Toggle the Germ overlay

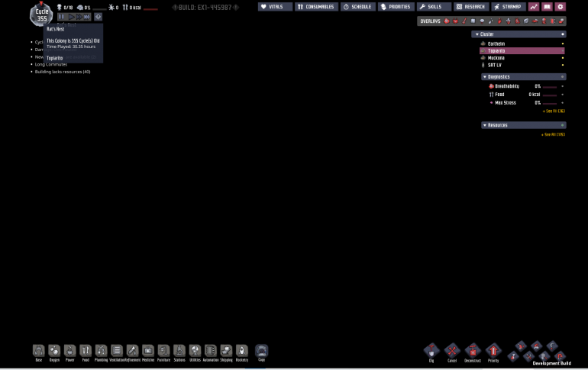coord(517,21)
